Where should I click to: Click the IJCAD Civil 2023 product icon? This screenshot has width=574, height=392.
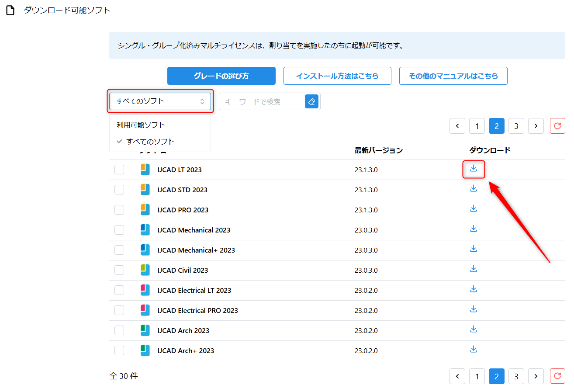pyautogui.click(x=145, y=270)
